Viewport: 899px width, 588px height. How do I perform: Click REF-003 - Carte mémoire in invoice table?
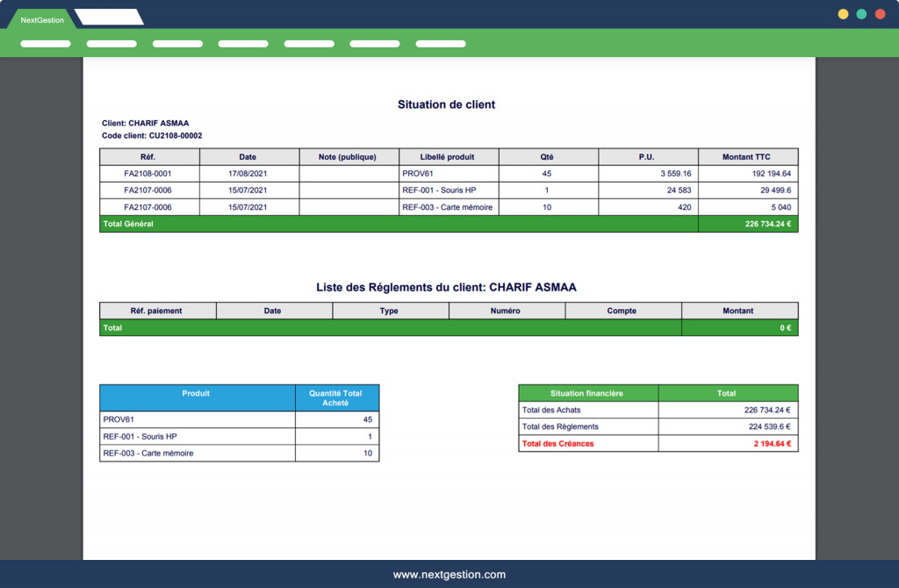click(x=447, y=207)
